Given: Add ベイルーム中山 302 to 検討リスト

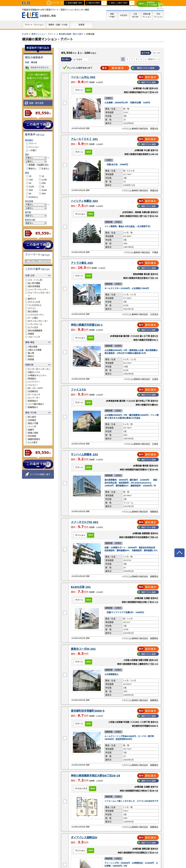Looking at the screenshot, I should (x=148, y=82).
